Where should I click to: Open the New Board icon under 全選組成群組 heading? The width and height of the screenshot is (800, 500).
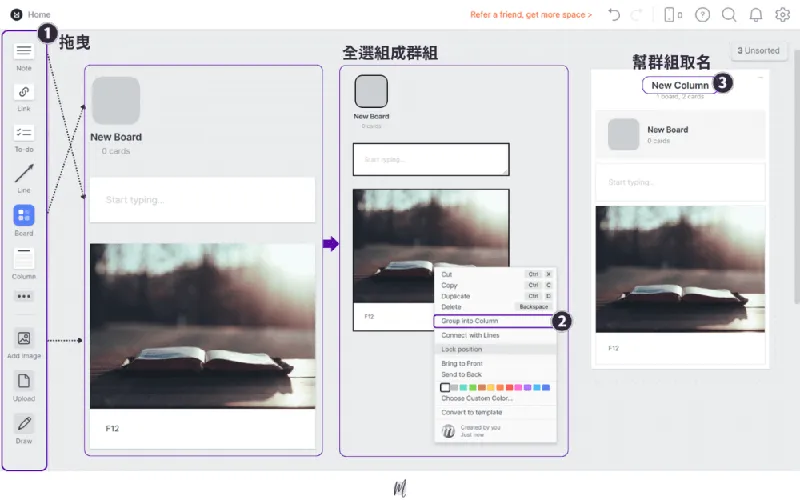371,91
